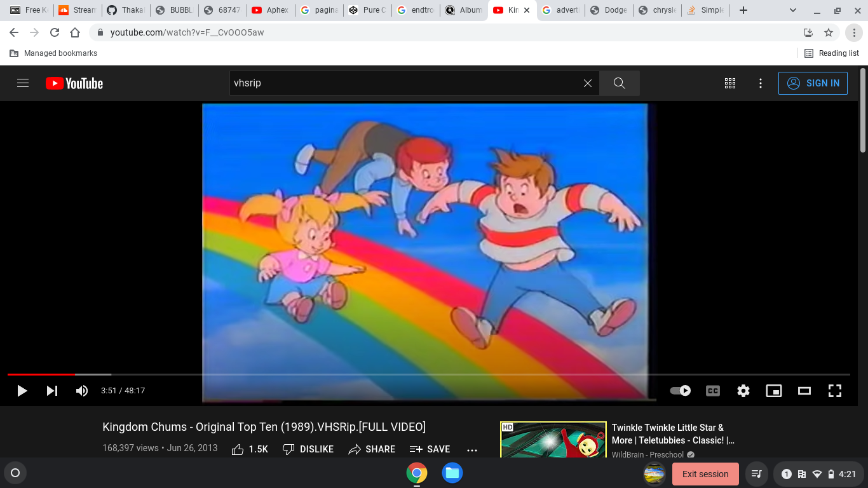Open the YouTube guide hamburger menu

[23, 83]
